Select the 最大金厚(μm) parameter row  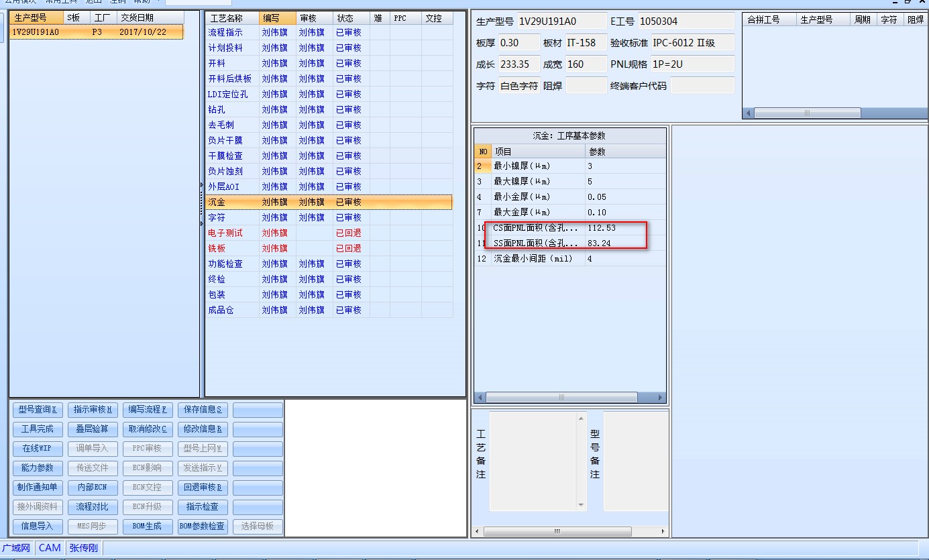[570, 213]
